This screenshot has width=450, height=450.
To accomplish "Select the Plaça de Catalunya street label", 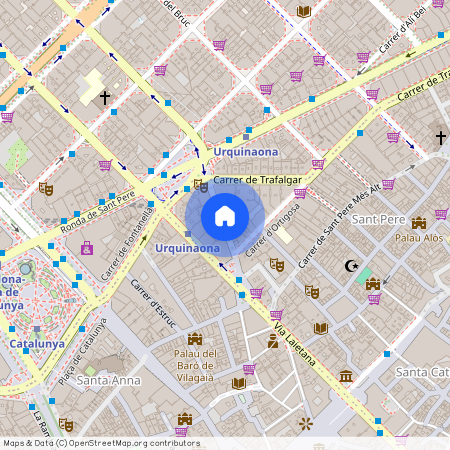I will pos(82,351).
